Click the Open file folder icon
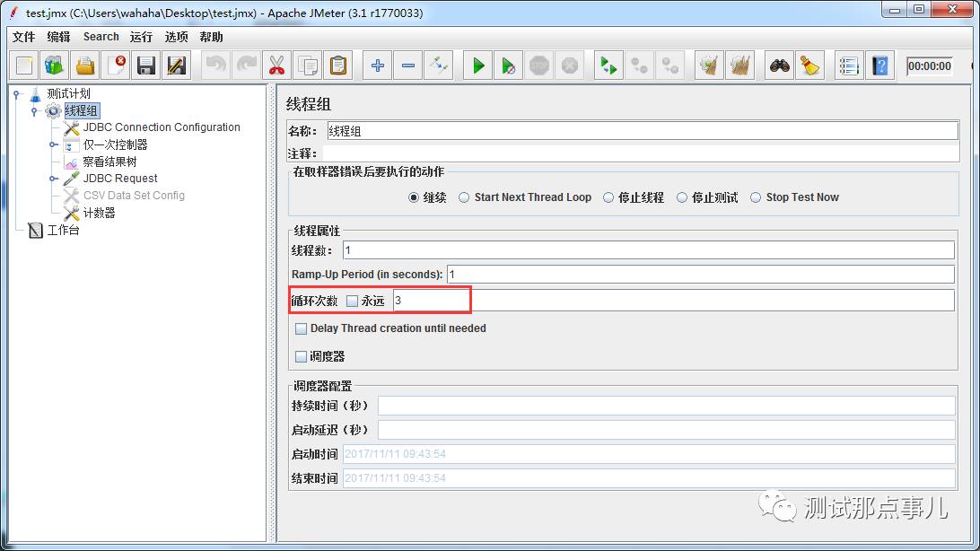The image size is (980, 551). tap(85, 66)
